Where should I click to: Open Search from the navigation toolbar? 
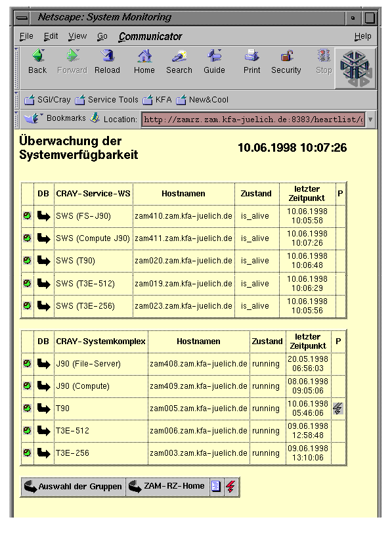[x=179, y=61]
